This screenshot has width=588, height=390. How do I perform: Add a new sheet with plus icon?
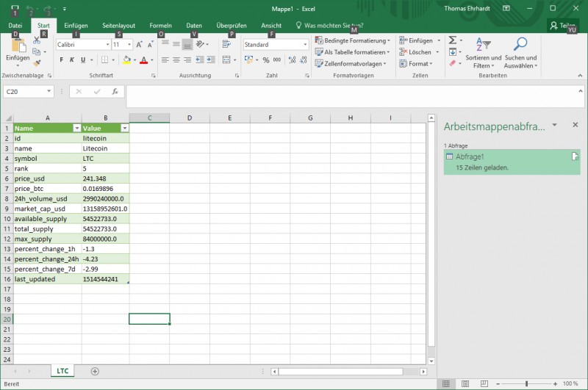pos(95,371)
